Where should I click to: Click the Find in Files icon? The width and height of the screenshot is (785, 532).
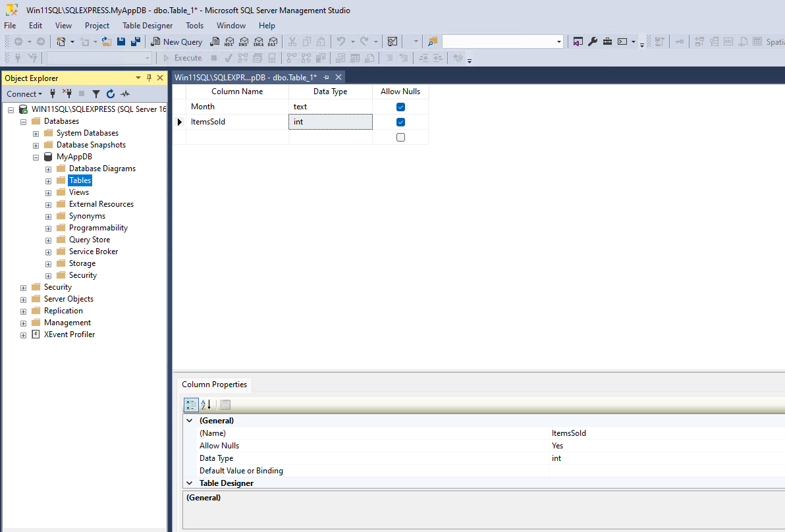[x=433, y=41]
